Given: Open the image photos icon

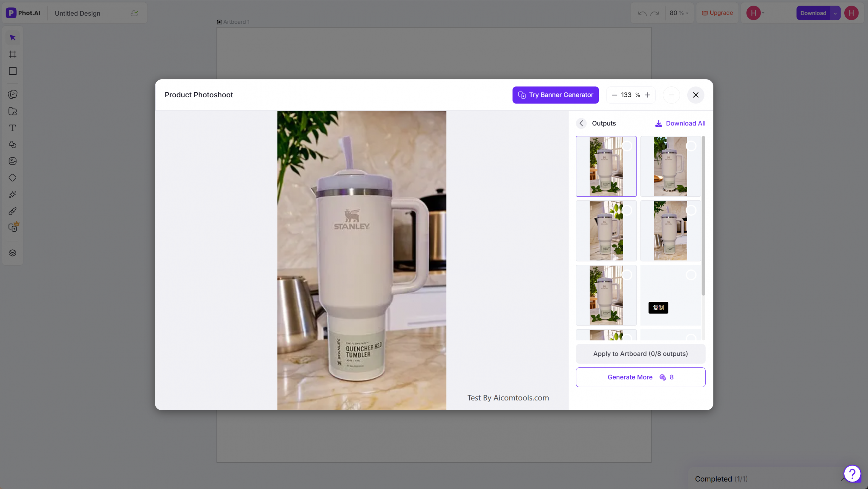Looking at the screenshot, I should (x=13, y=161).
